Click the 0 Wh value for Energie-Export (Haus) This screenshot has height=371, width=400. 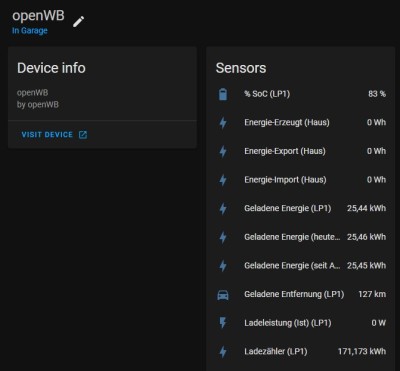(376, 151)
